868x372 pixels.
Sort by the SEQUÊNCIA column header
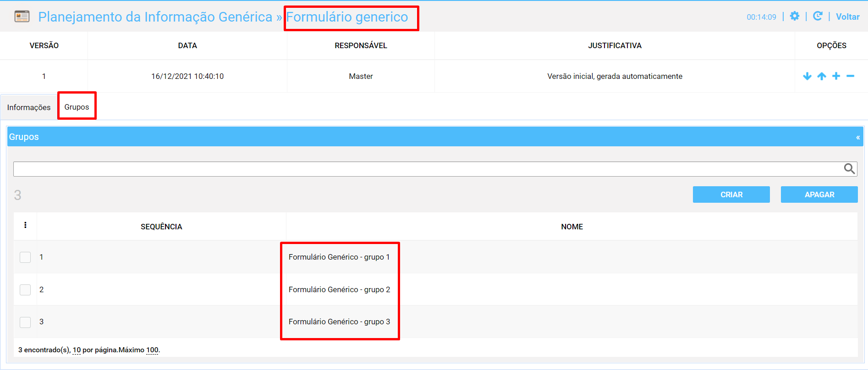(x=161, y=227)
